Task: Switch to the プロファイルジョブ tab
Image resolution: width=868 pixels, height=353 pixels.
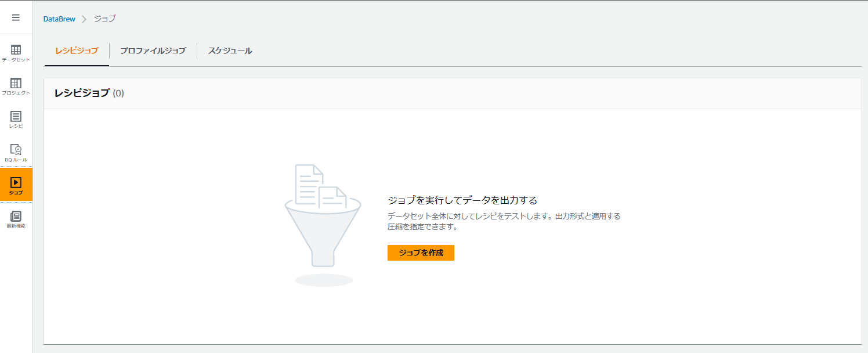Action: [x=154, y=51]
